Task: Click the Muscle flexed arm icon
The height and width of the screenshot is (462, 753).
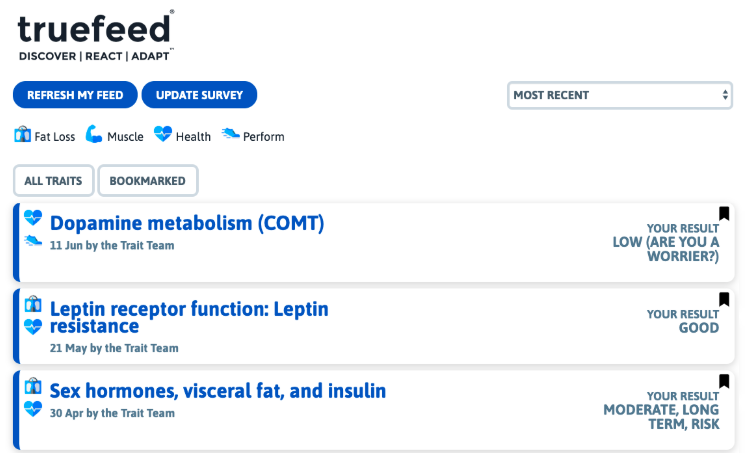Action: [95, 135]
